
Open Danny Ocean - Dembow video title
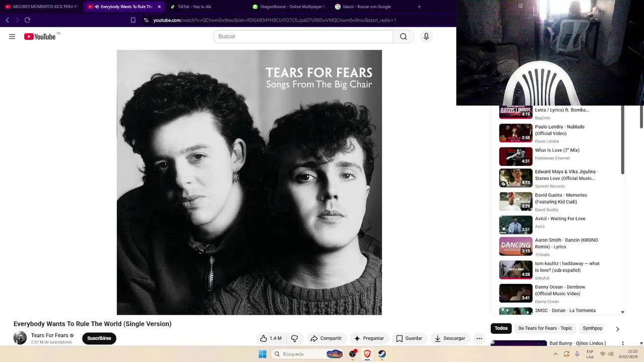coord(560,291)
